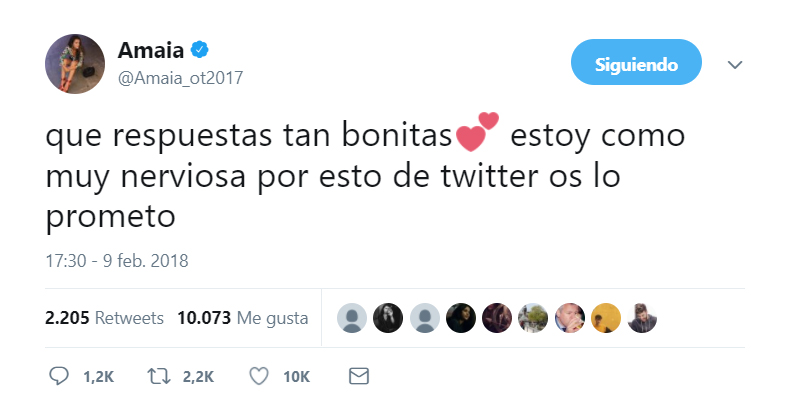Screen dimensions: 791x419
Task: Expand the tweet options chevron menu
Action: click(x=735, y=65)
